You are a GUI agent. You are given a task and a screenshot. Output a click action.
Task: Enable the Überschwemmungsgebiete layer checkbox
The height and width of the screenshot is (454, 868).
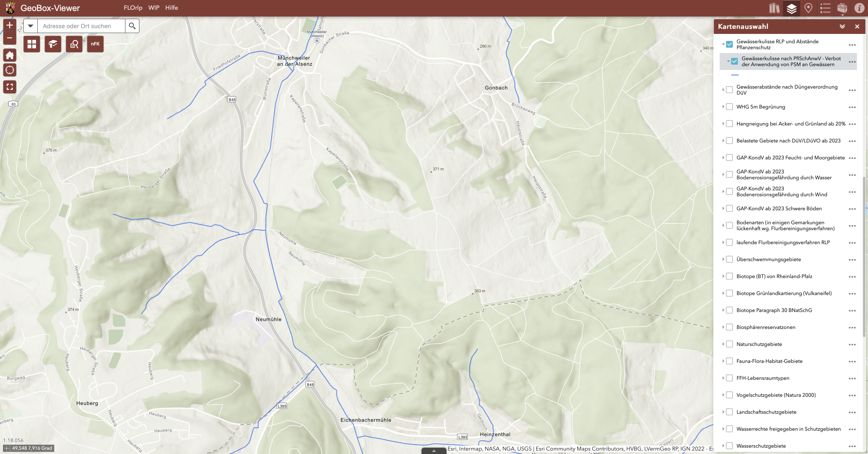(x=729, y=260)
